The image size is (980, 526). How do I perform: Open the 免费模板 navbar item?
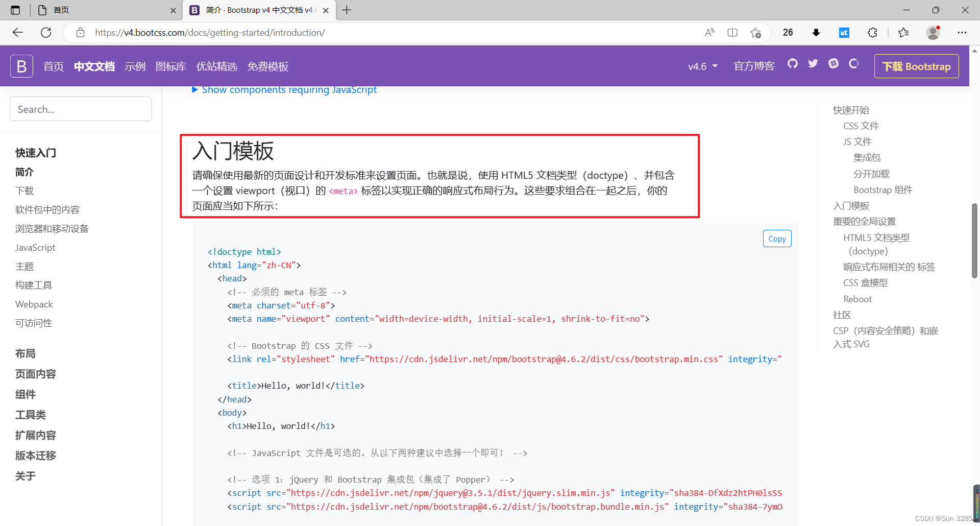pyautogui.click(x=268, y=66)
